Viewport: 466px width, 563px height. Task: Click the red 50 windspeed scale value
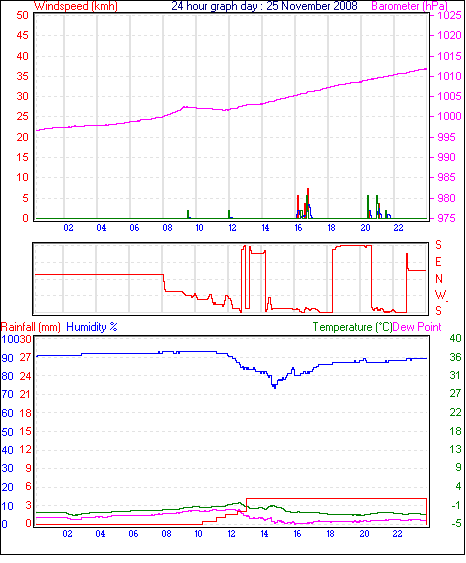coord(22,15)
